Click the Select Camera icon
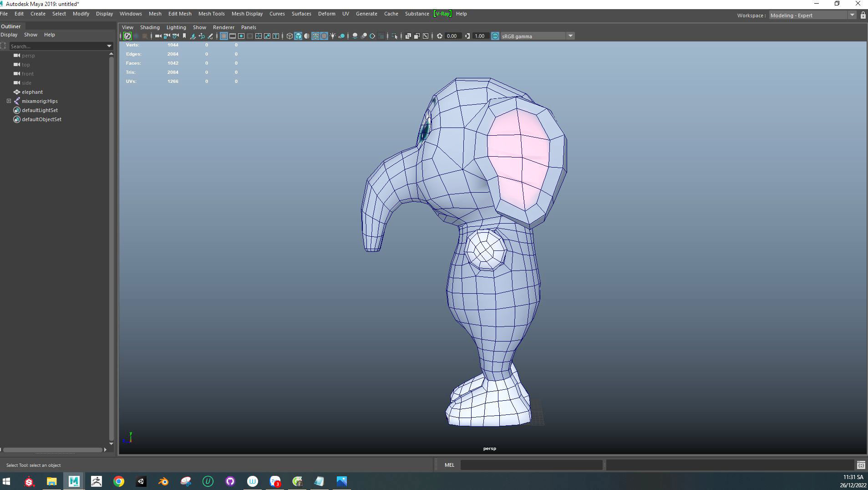 tap(158, 36)
